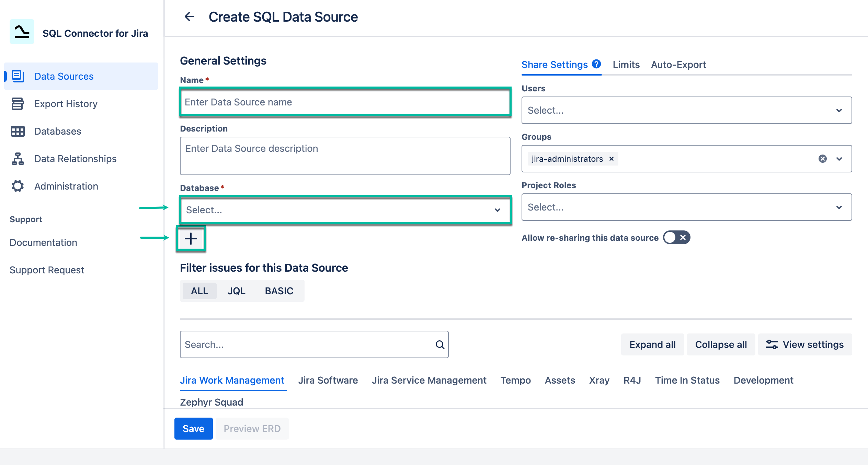Open the Project Roles dropdown
The width and height of the screenshot is (868, 465).
tap(686, 207)
